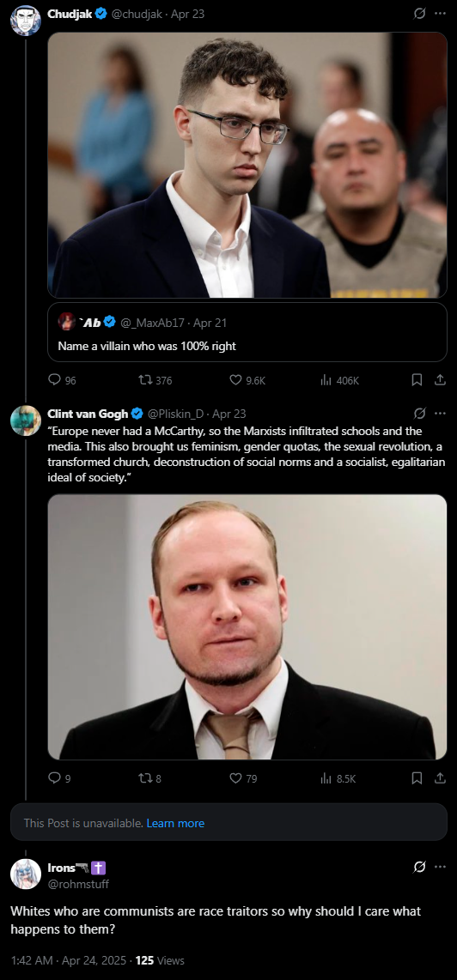The image size is (457, 980).
Task: Open the quoted post by @_MaxAb17
Action: [247, 332]
